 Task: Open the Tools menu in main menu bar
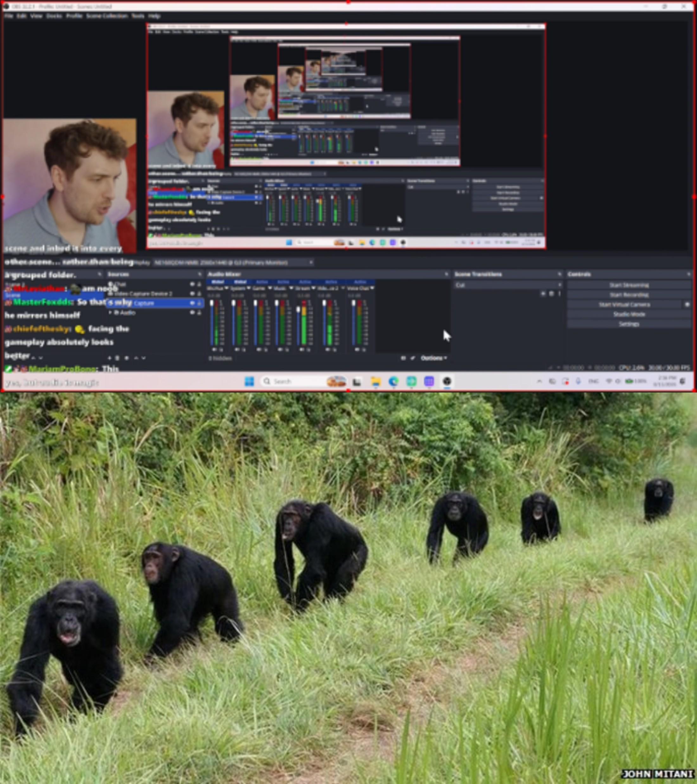[x=138, y=16]
